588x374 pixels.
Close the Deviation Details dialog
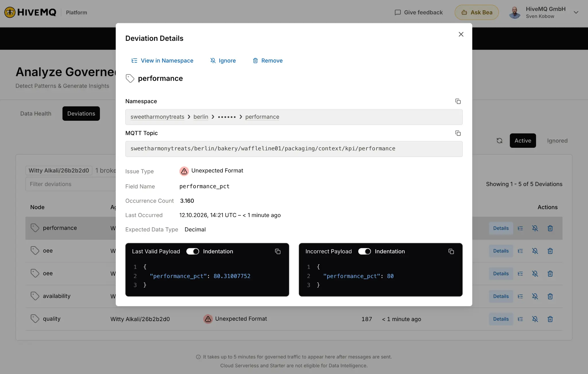[x=461, y=34]
